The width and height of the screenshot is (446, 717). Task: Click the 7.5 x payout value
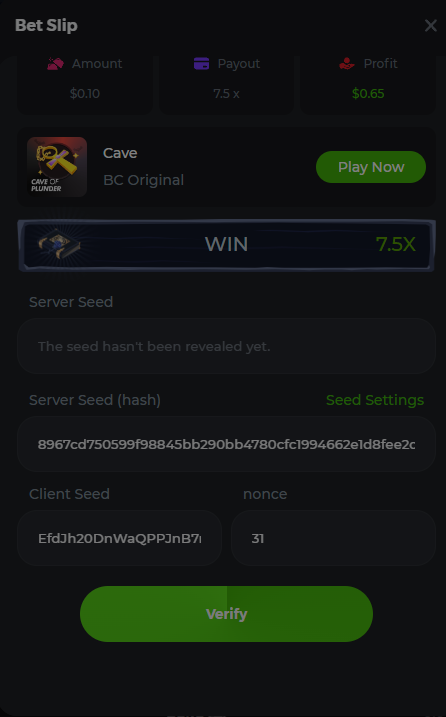(x=226, y=94)
